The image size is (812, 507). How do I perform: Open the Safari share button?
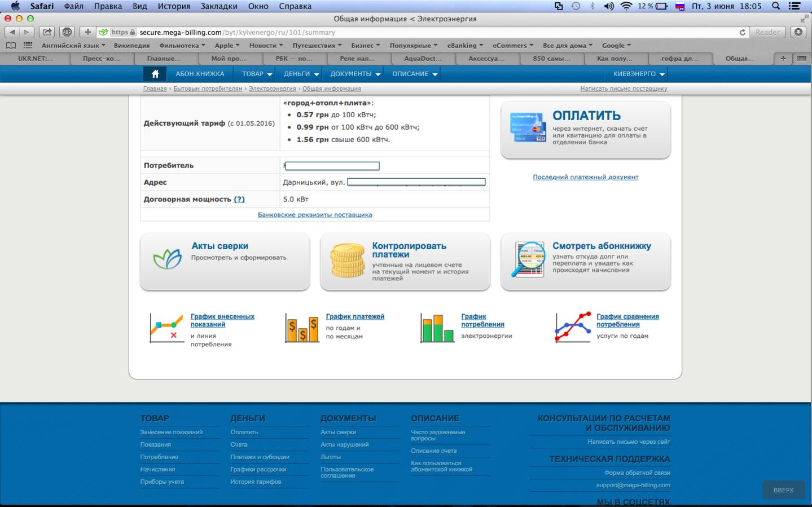(x=47, y=32)
